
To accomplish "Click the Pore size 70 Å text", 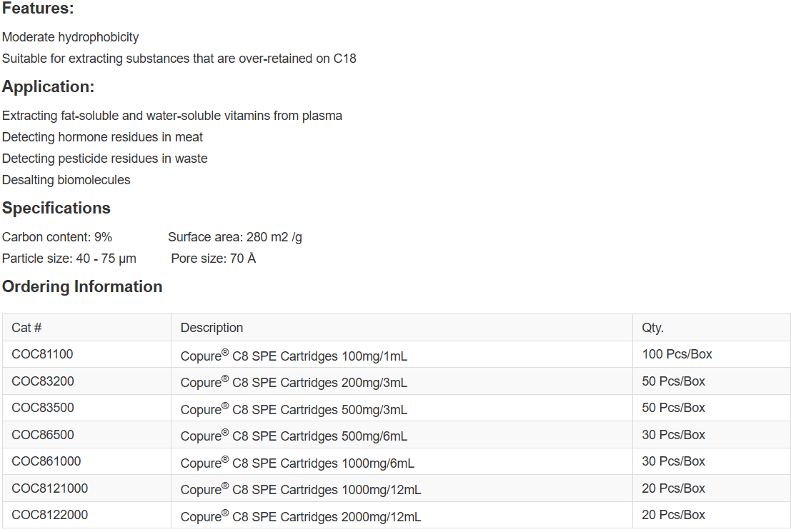I will pyautogui.click(x=214, y=259).
